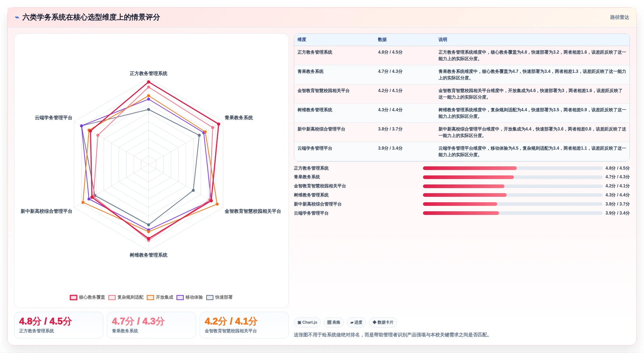Viewport: 644px width, 353px height.
Task: Open the 青果教务系统 summary card
Action: tap(151, 325)
